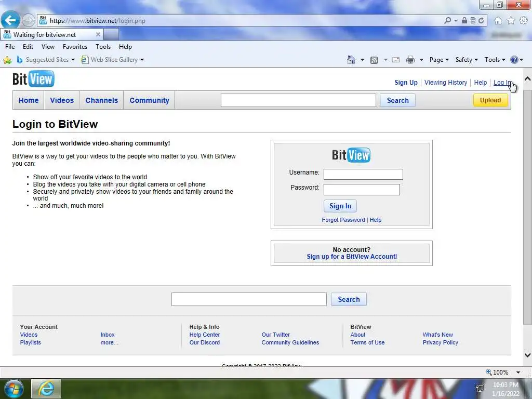Viewport: 532px width, 399px height.
Task: Open the Viewing History link
Action: pyautogui.click(x=445, y=83)
